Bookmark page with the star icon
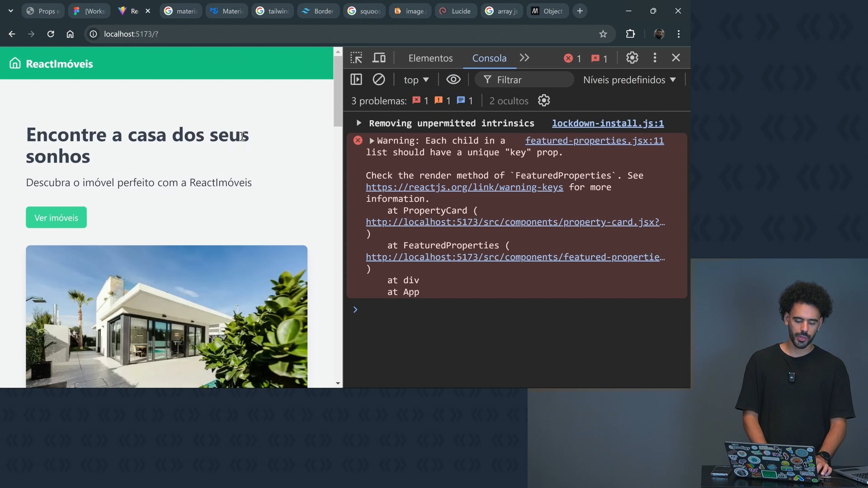The width and height of the screenshot is (868, 488). [603, 34]
